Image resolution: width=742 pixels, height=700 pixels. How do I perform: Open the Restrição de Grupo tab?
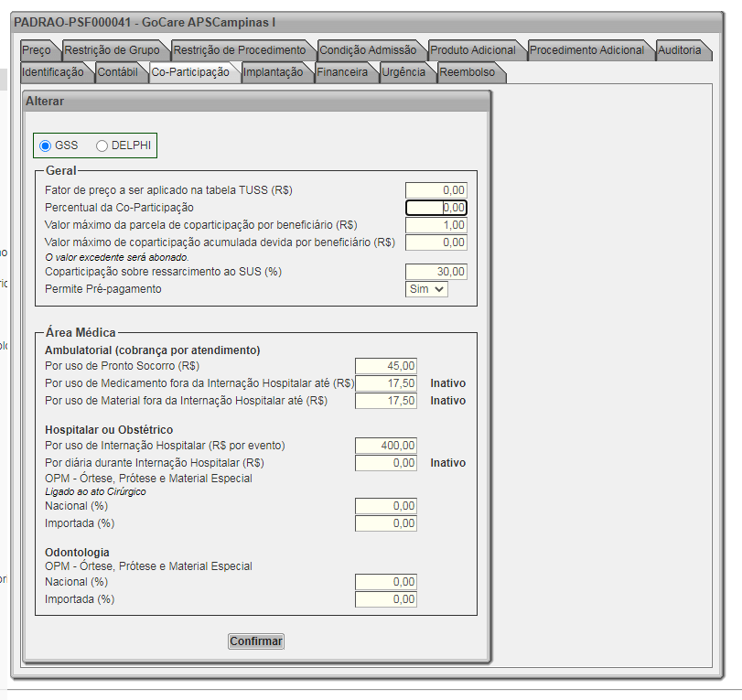[x=111, y=50]
